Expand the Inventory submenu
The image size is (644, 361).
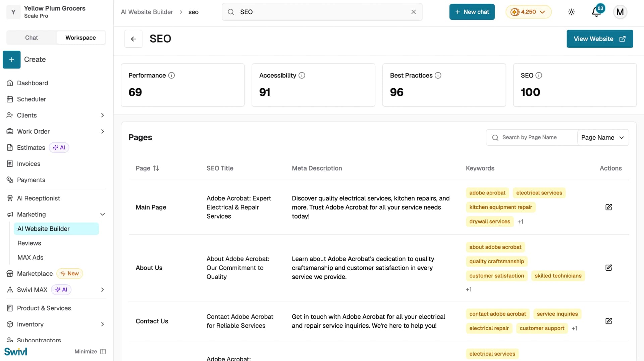tap(102, 324)
